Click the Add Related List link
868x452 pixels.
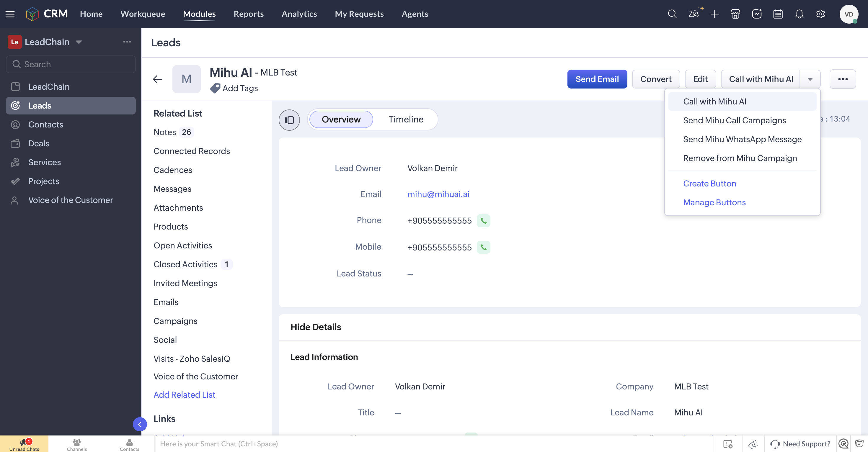click(184, 395)
